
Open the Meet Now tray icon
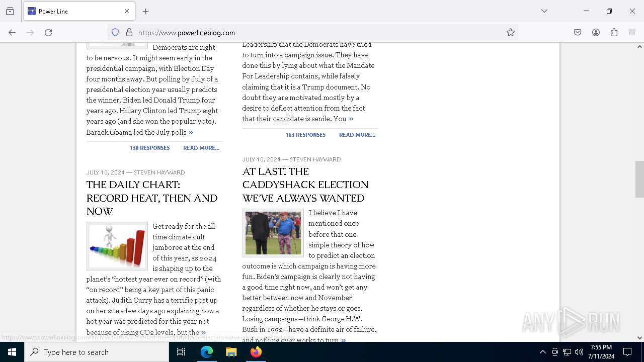pos(555,352)
